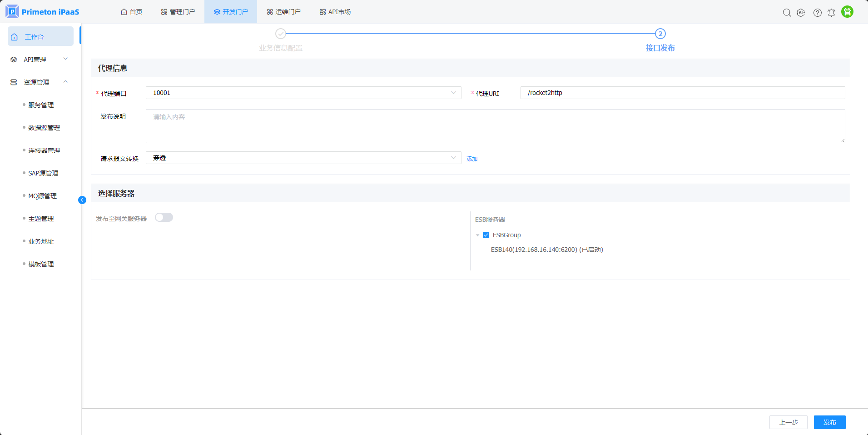Open the notifications bell icon
Screen dimensions: 868x435
[x=831, y=13]
